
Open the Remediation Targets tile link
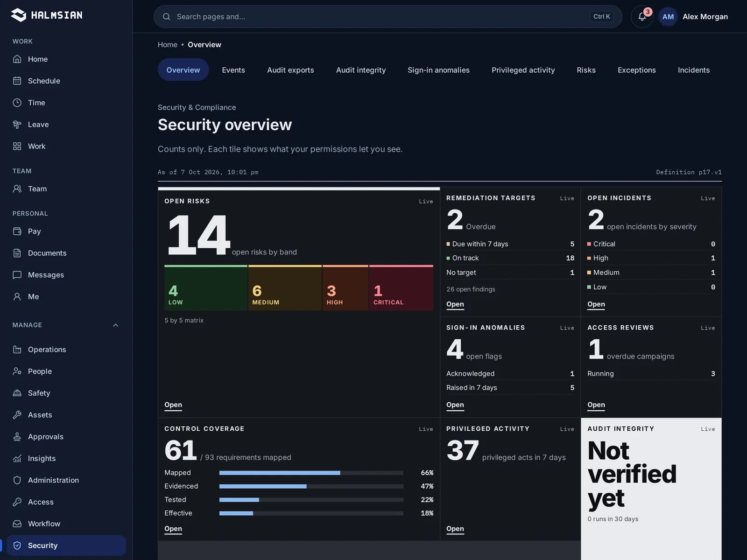455,304
